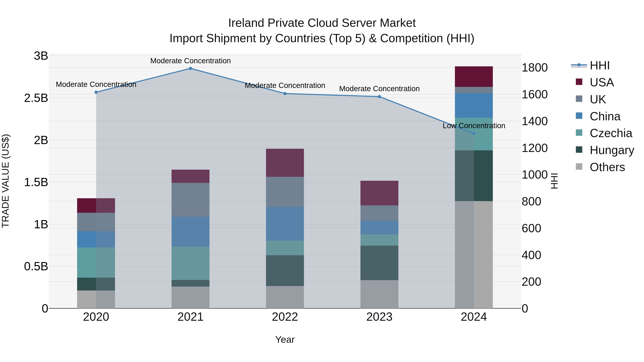Click the Hungary segment of 2023 bar
The height and width of the screenshot is (362, 644).
tap(379, 263)
